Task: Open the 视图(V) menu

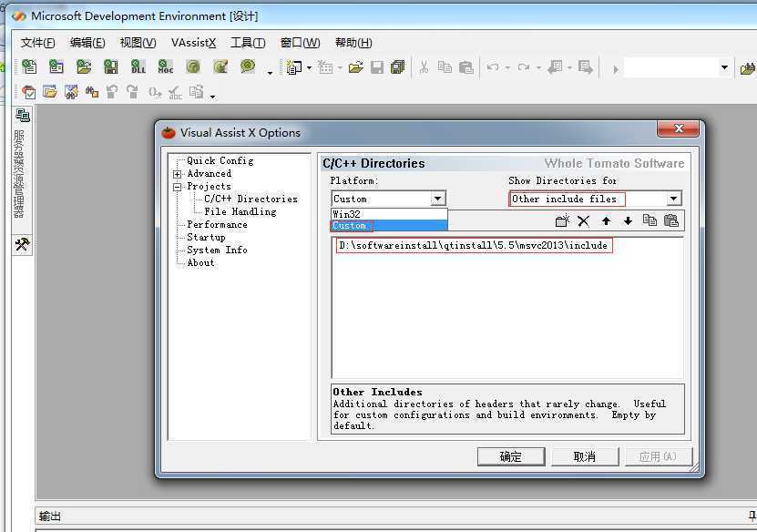Action: coord(138,43)
